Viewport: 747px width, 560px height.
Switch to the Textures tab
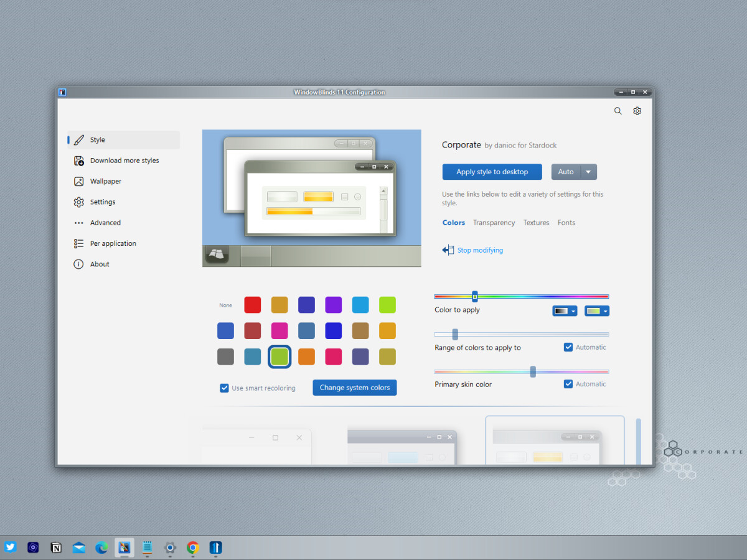536,223
